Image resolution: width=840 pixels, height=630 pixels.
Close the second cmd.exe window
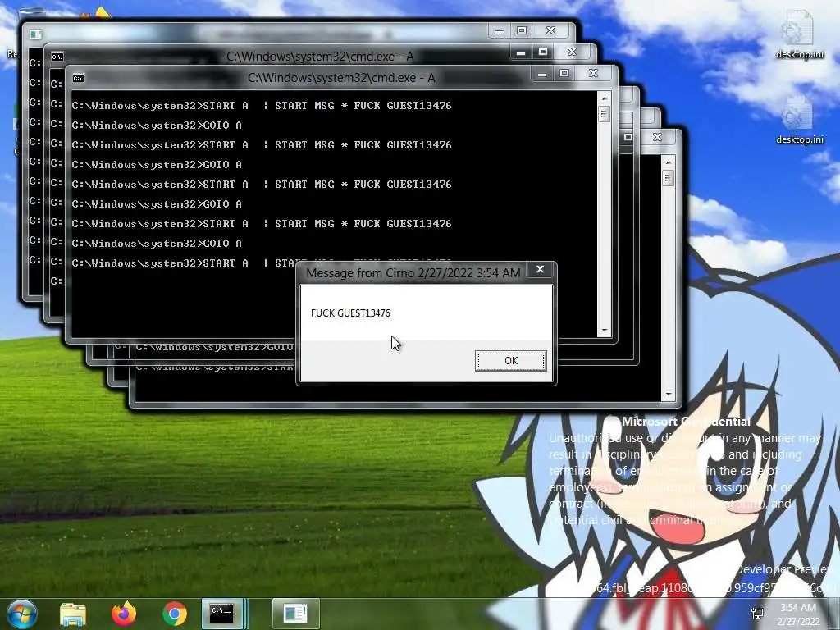[x=572, y=52]
